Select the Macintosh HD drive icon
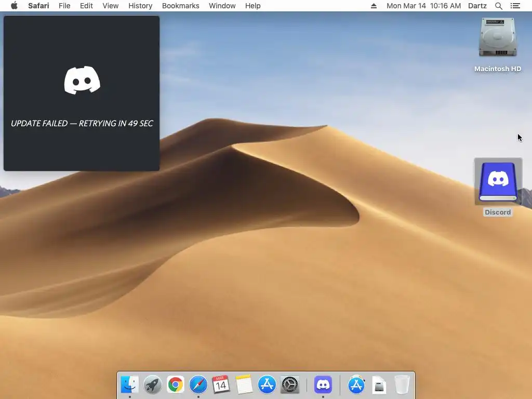This screenshot has width=532, height=399. click(498, 38)
